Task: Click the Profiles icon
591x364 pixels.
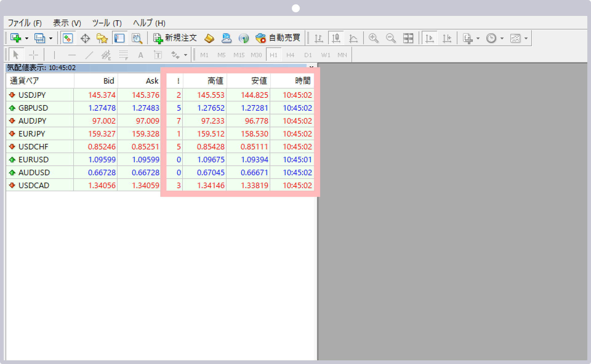Action: (x=39, y=38)
